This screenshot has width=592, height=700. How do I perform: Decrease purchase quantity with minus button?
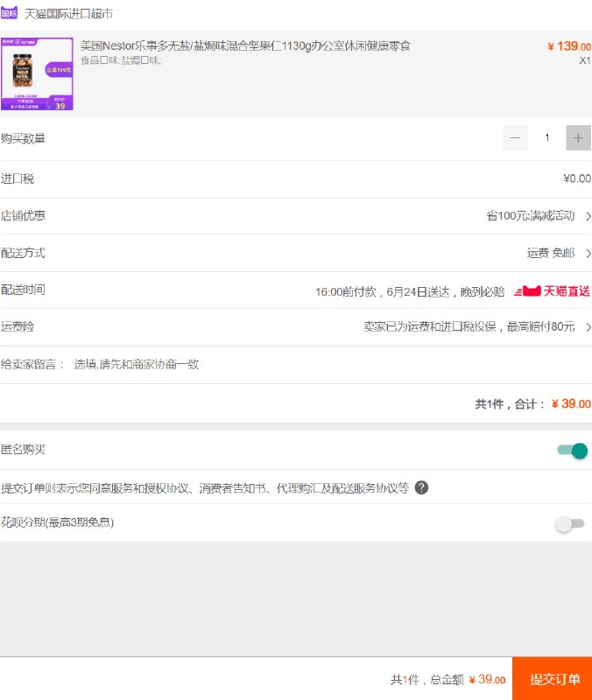[515, 137]
